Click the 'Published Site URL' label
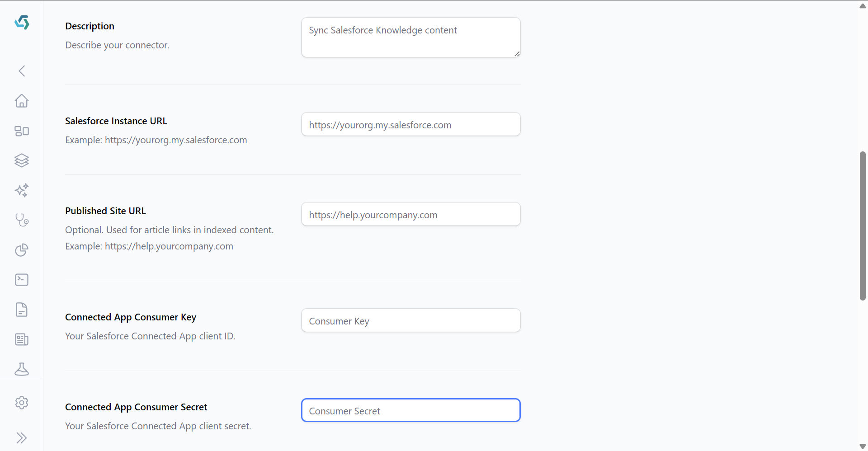868x451 pixels. click(105, 211)
